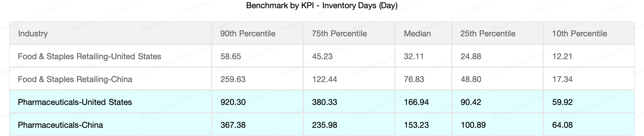
Task: Click the 12.21 cell
Action: (562, 56)
